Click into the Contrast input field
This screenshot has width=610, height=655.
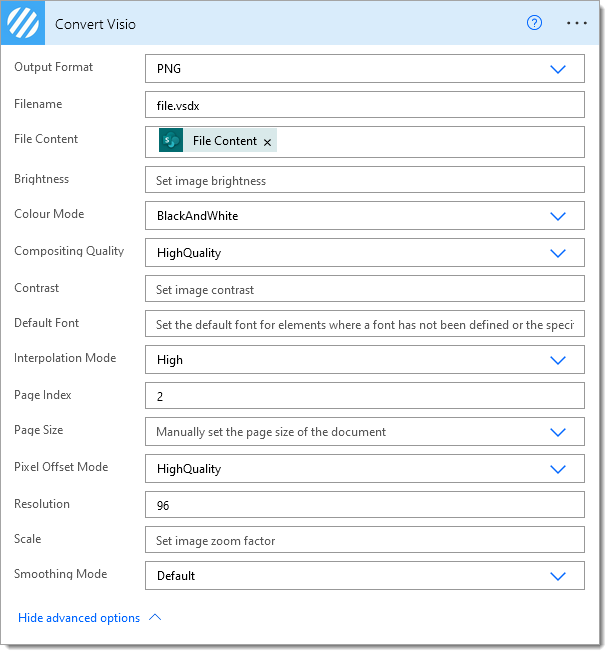click(365, 289)
